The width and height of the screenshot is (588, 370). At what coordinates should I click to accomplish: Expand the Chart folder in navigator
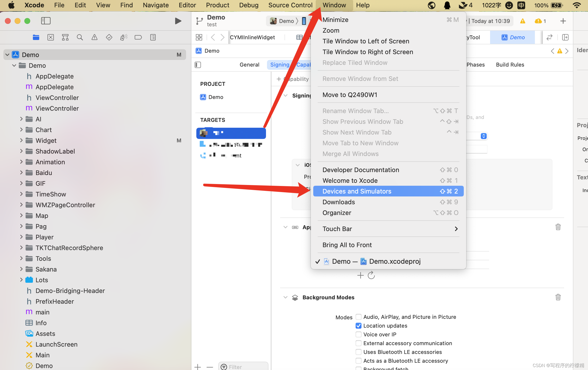[x=21, y=130]
